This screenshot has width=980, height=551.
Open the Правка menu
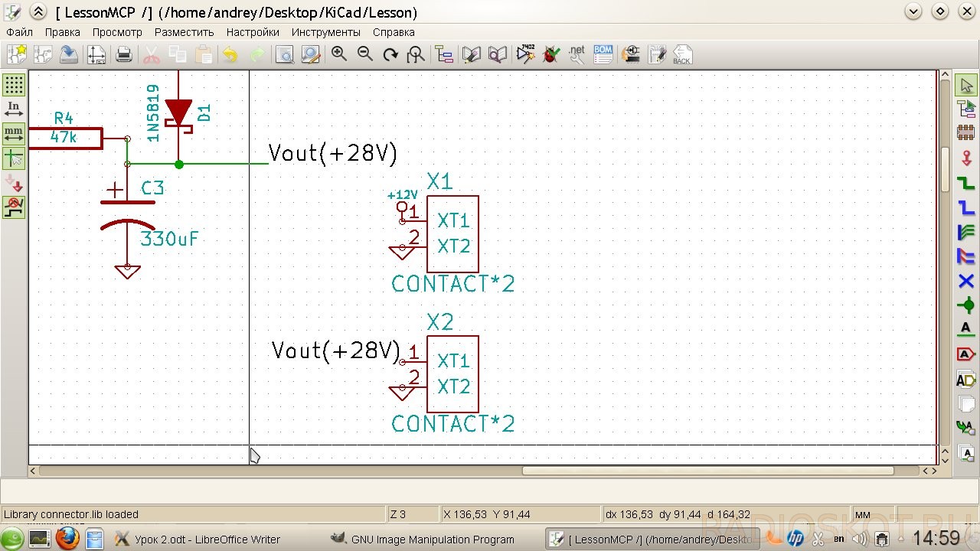(63, 32)
